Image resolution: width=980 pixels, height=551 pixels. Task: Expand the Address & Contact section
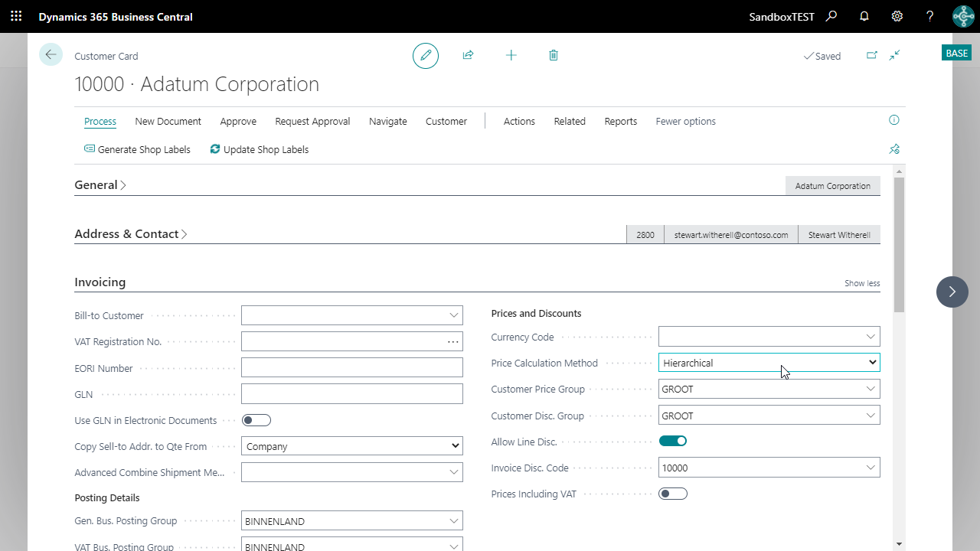[x=131, y=234]
